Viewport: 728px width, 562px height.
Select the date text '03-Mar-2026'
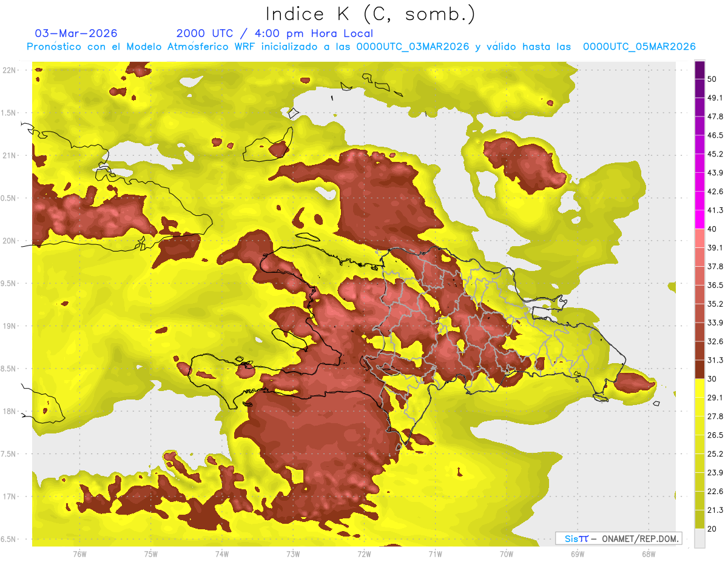coord(76,33)
